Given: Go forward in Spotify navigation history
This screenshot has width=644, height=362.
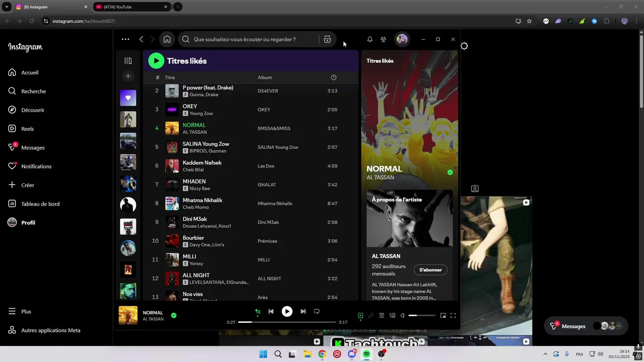Looking at the screenshot, I should point(152,39).
